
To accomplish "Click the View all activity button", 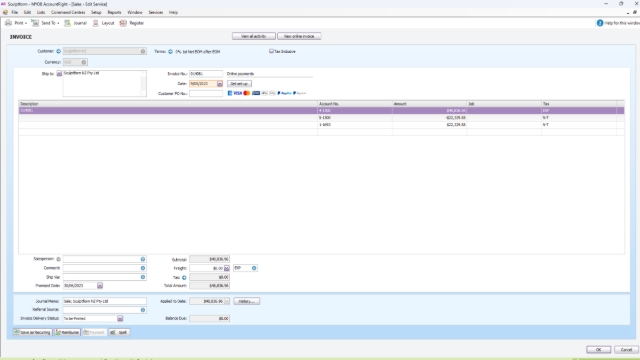I will [x=254, y=36].
